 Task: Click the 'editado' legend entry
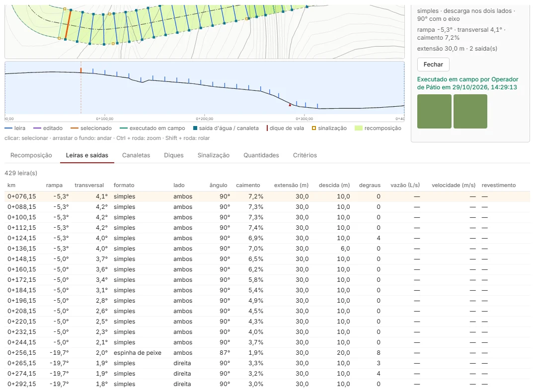click(48, 128)
